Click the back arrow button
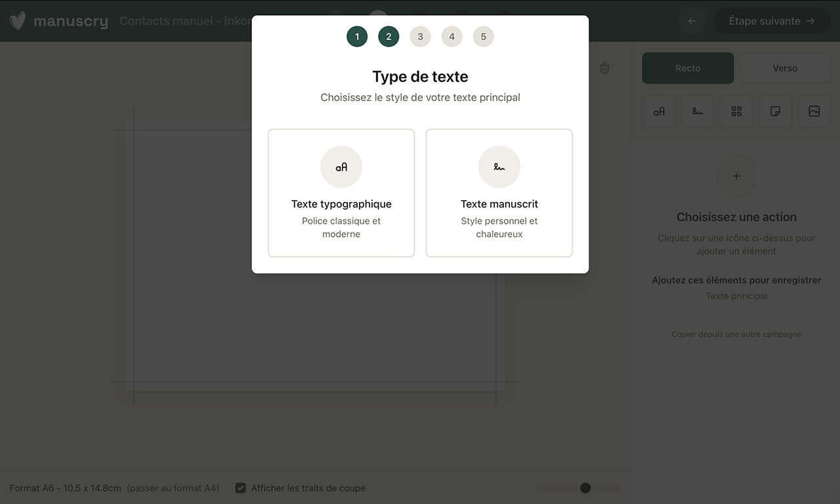The image size is (840, 504). (692, 21)
